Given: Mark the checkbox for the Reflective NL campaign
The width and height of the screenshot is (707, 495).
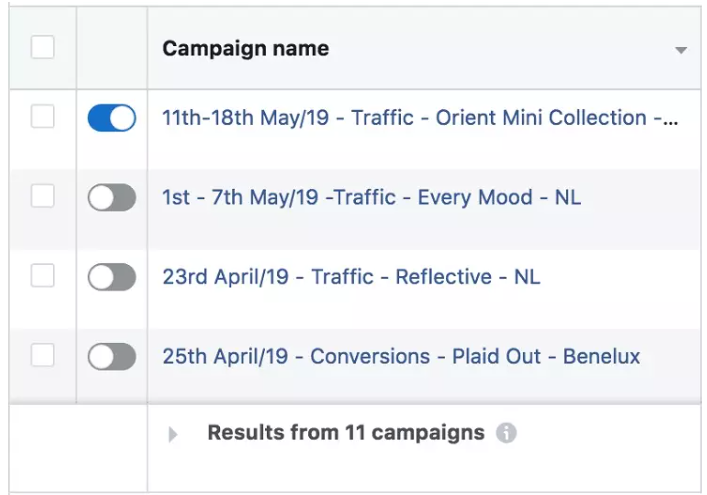Looking at the screenshot, I should [x=42, y=276].
